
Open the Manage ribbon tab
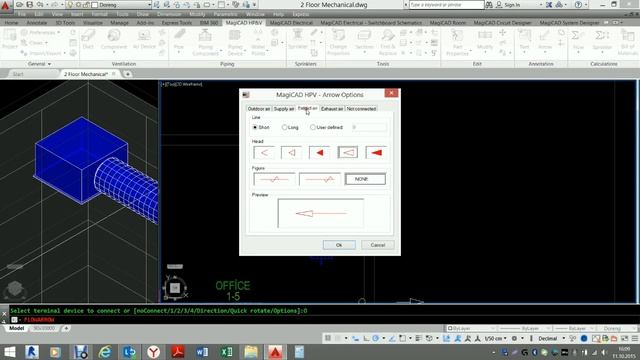point(120,23)
